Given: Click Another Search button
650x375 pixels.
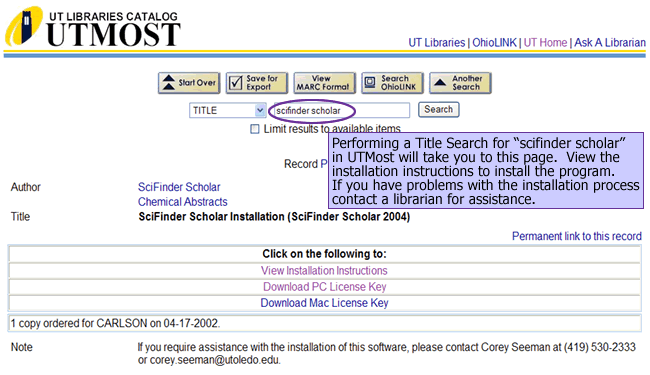Looking at the screenshot, I should (460, 83).
